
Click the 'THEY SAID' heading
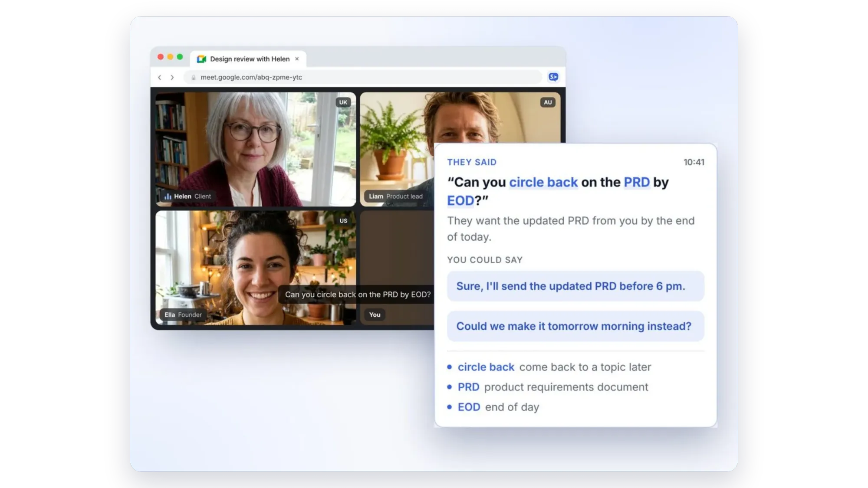click(x=472, y=162)
